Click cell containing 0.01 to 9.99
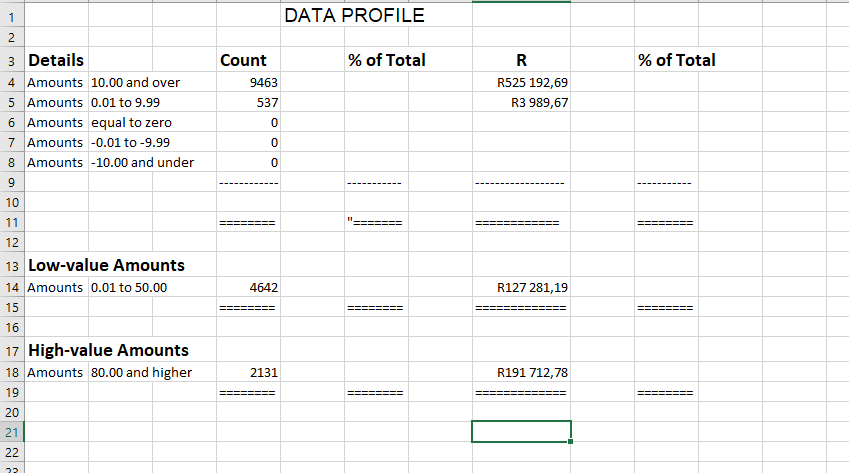 click(x=125, y=102)
